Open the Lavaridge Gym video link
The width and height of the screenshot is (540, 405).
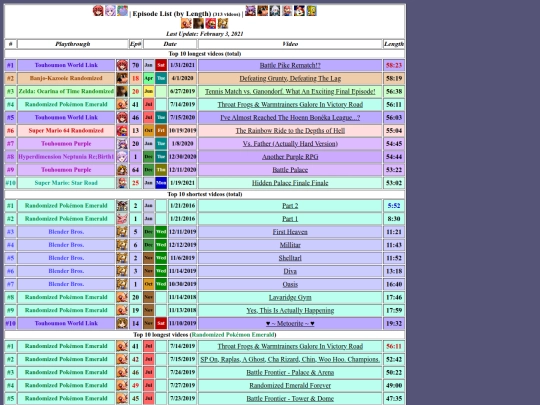(x=290, y=297)
